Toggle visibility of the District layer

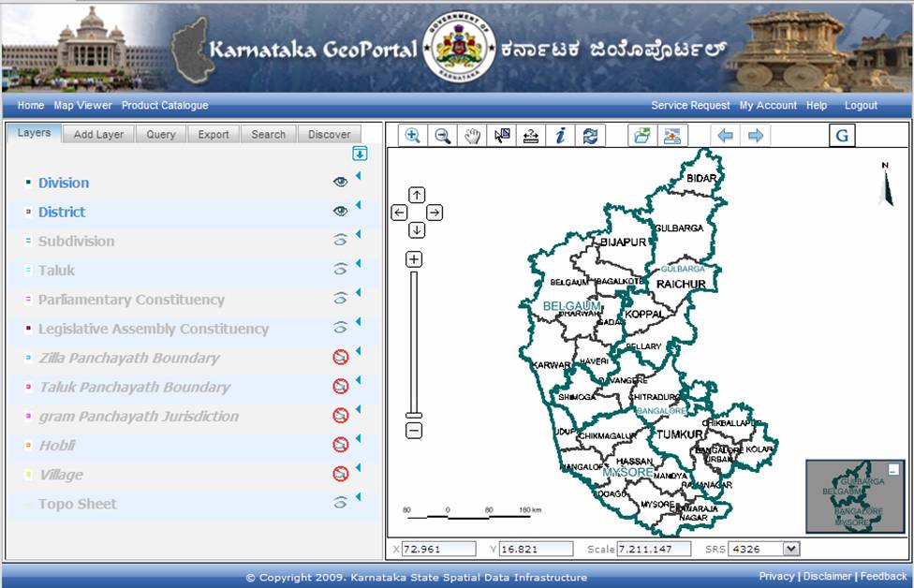click(341, 213)
